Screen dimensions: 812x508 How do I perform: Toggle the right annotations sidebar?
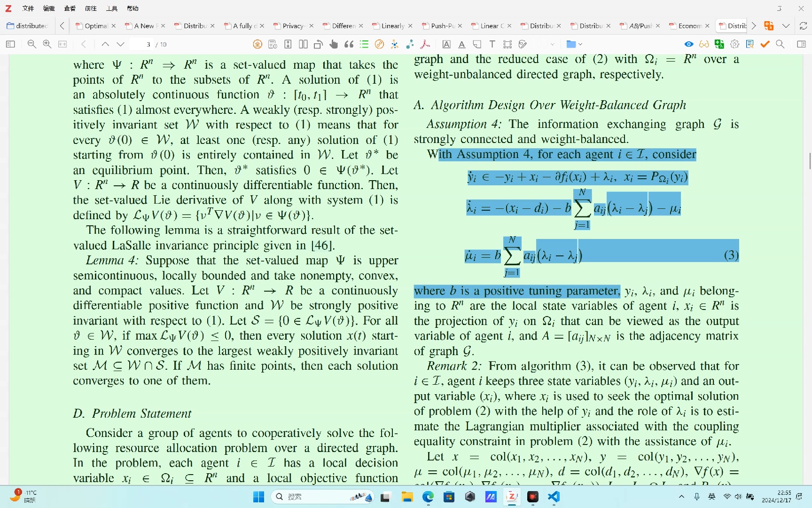(802, 44)
